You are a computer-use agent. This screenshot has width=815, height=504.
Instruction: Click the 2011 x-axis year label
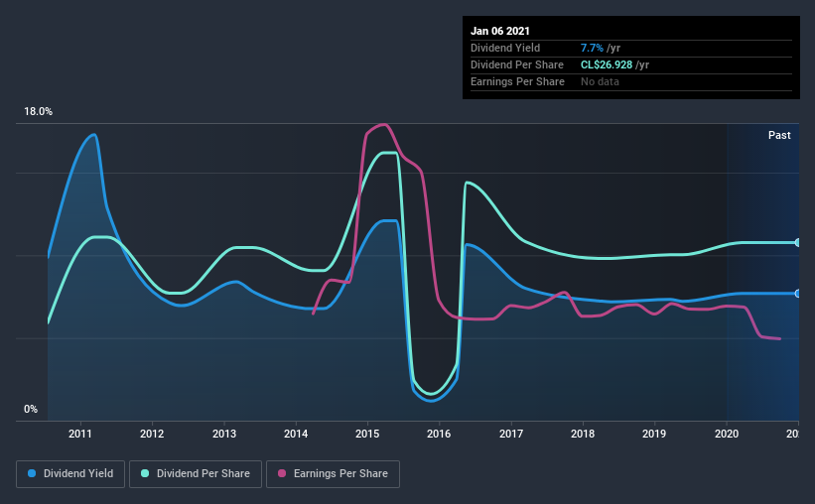tap(80, 434)
